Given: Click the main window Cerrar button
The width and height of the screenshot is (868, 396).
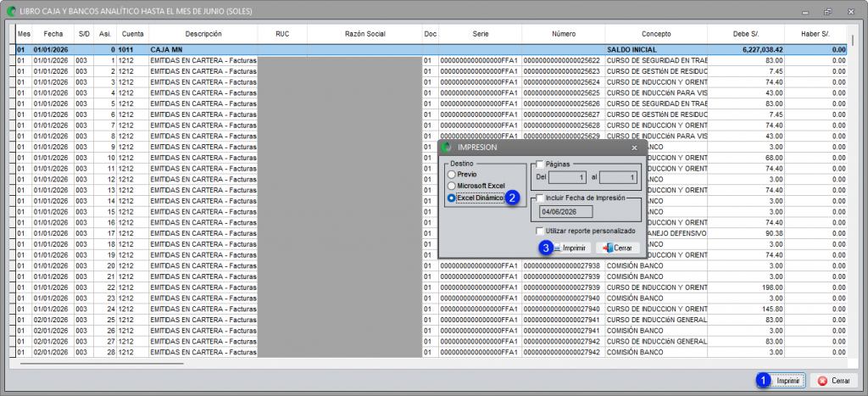Looking at the screenshot, I should (834, 381).
